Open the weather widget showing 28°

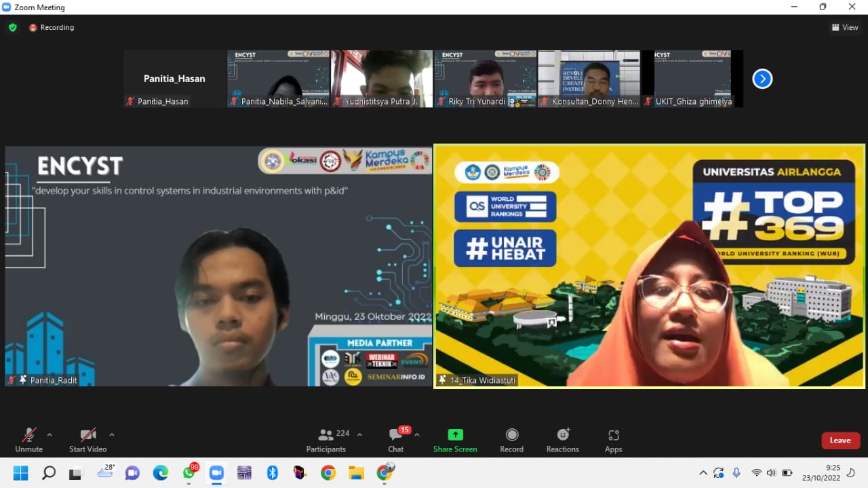[106, 471]
